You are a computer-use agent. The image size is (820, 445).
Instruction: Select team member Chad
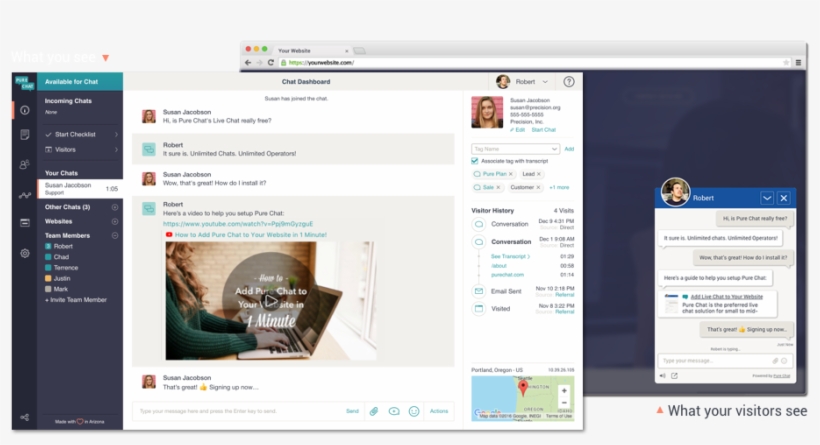[56, 257]
